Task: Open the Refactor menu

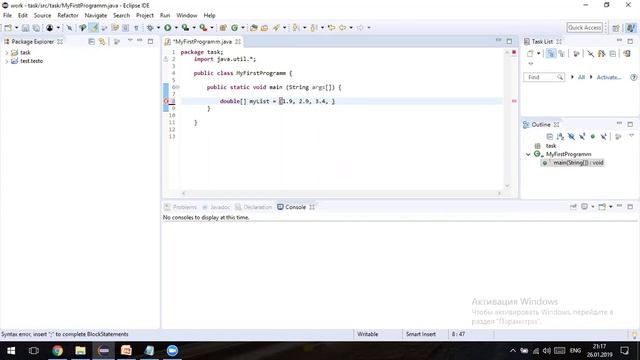Action: tap(68, 16)
